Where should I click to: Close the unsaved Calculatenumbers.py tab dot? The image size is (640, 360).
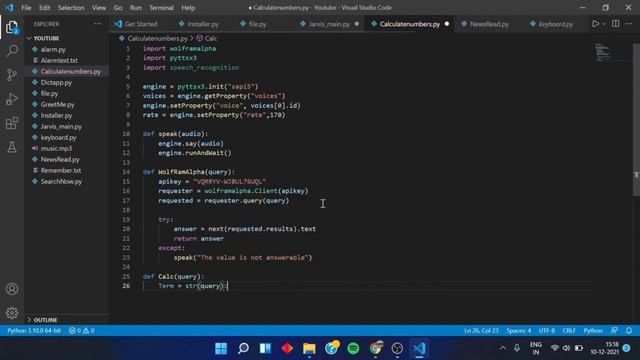[447, 24]
